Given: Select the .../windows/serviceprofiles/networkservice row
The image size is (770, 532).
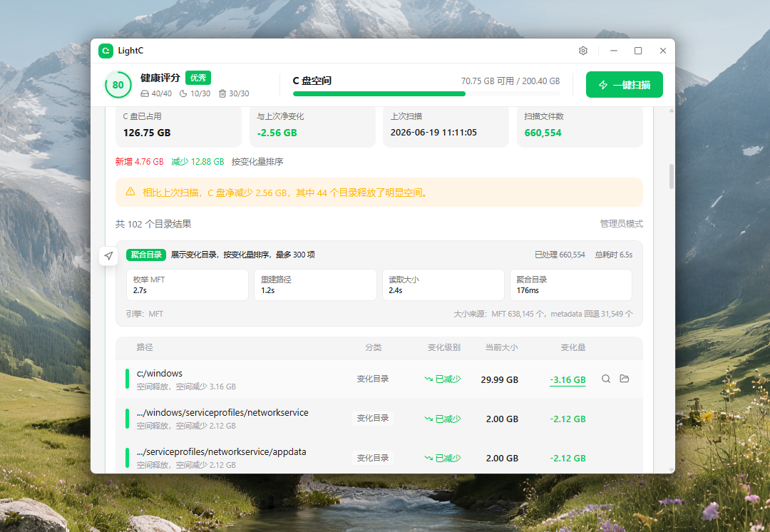Looking at the screenshot, I should click(379, 419).
